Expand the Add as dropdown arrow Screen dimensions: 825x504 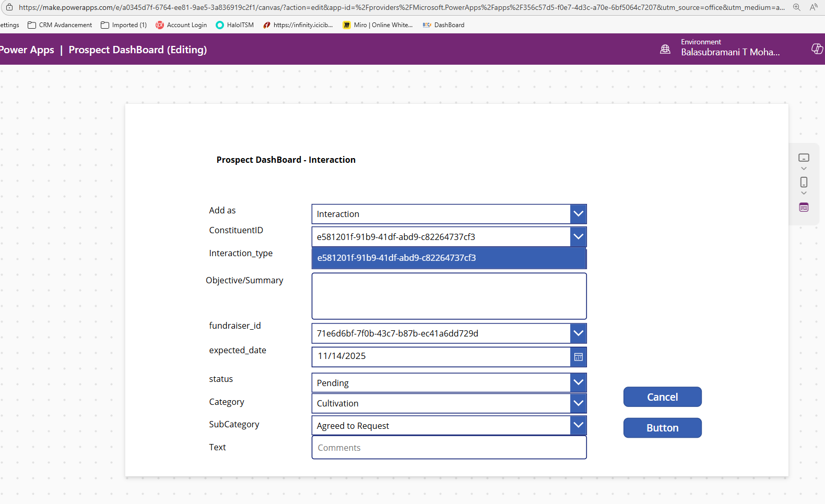[x=578, y=214]
